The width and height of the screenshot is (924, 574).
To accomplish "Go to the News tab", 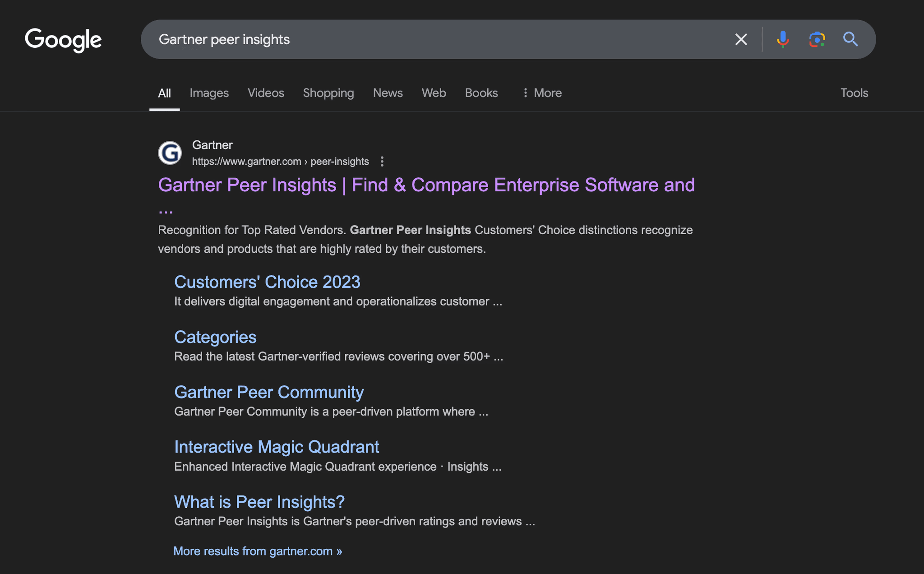I will pyautogui.click(x=388, y=93).
